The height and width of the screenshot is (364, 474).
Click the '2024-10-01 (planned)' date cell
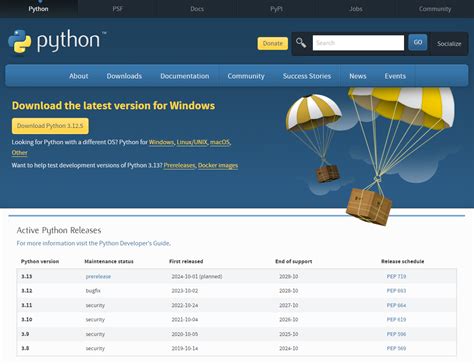(197, 276)
